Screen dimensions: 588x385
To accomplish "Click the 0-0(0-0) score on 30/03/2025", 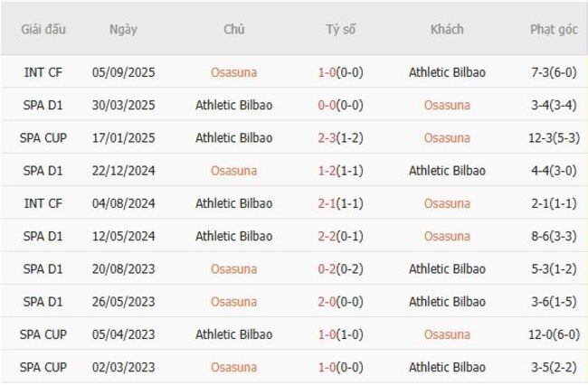I will pyautogui.click(x=341, y=105).
